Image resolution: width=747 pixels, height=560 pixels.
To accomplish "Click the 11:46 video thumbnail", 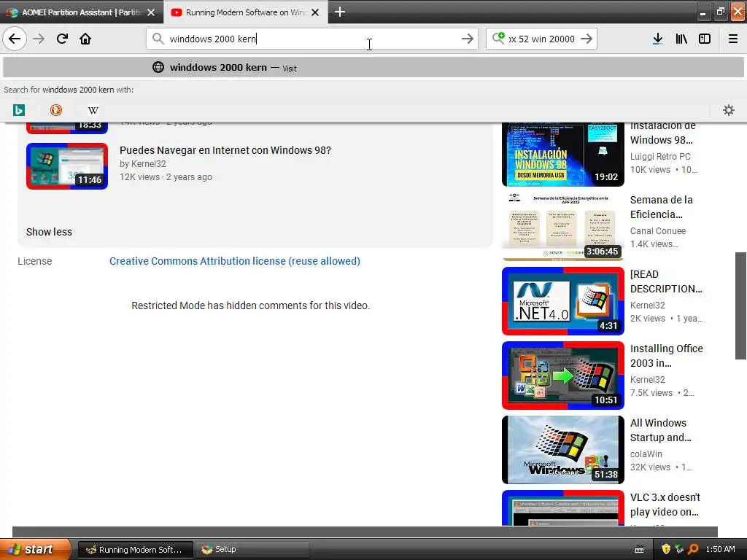I will point(67,166).
